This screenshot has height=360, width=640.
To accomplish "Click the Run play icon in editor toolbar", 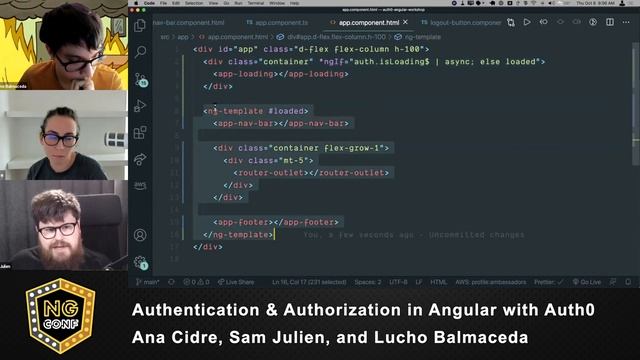I will click(x=527, y=22).
